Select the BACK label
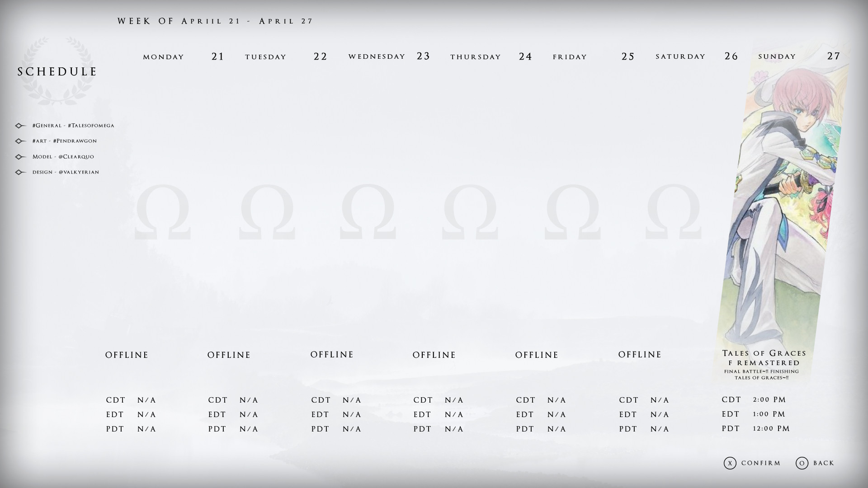The image size is (868, 488). pyautogui.click(x=824, y=463)
